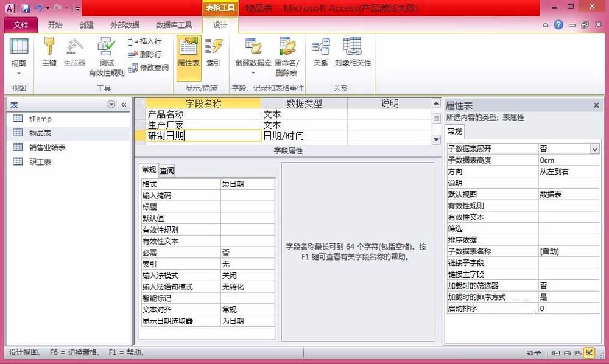The height and width of the screenshot is (364, 609).
Task: Click the 字段名称 column header
Action: [203, 103]
